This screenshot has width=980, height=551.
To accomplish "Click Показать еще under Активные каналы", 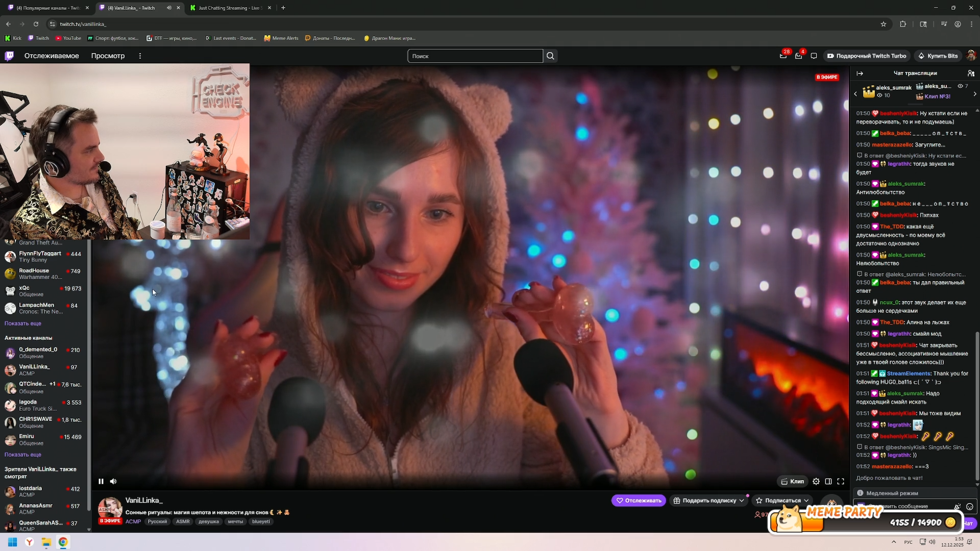I will 23,455.
